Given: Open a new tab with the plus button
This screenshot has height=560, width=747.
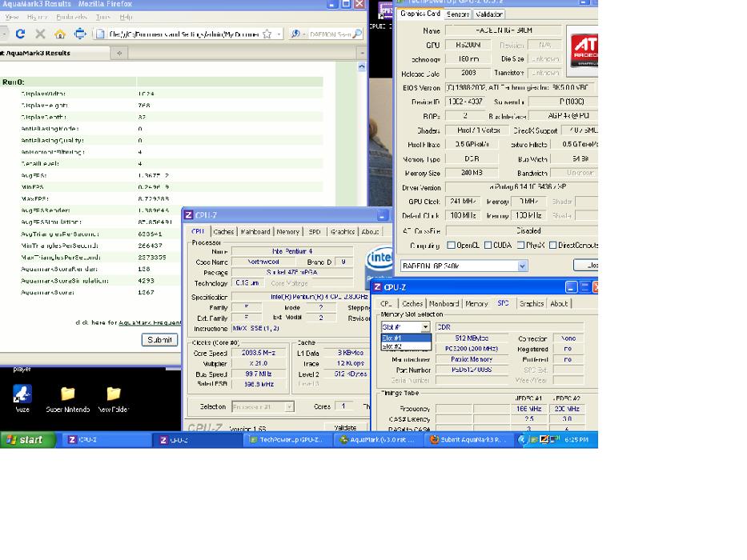Looking at the screenshot, I should pyautogui.click(x=119, y=53).
